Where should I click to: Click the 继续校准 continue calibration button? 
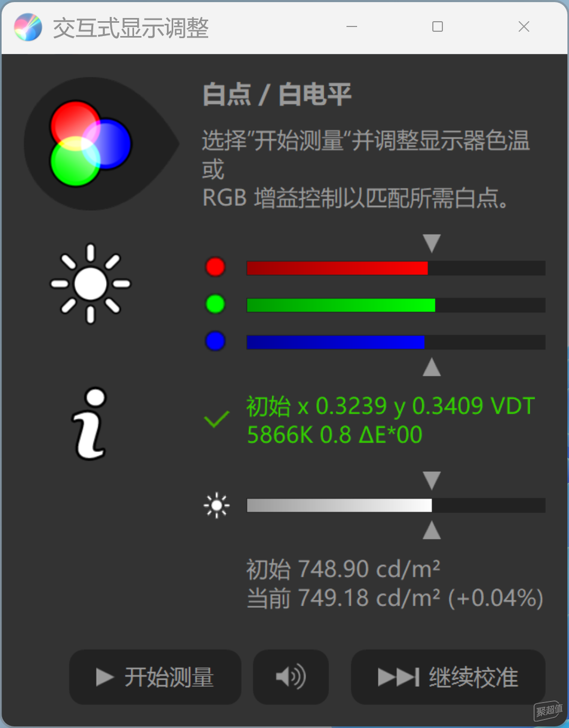click(448, 677)
